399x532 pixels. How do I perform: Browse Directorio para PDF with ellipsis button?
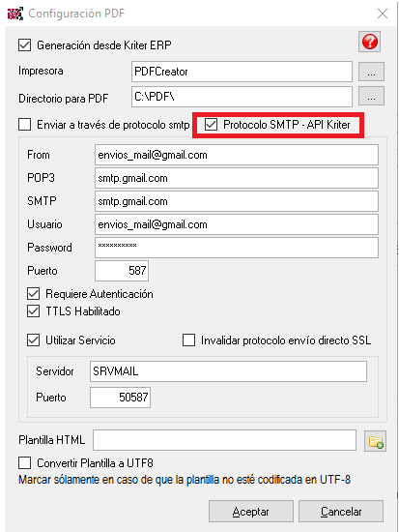[371, 96]
